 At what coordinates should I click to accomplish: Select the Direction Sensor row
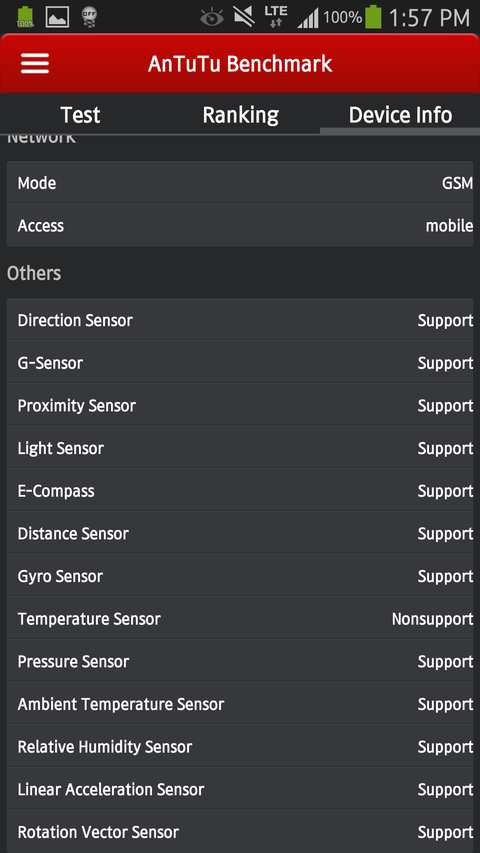tap(240, 320)
